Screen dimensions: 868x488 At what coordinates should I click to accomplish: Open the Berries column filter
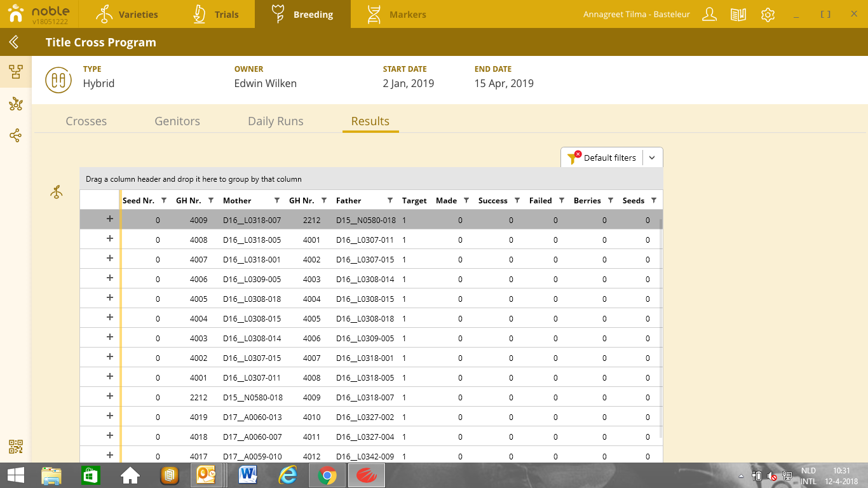(x=611, y=201)
